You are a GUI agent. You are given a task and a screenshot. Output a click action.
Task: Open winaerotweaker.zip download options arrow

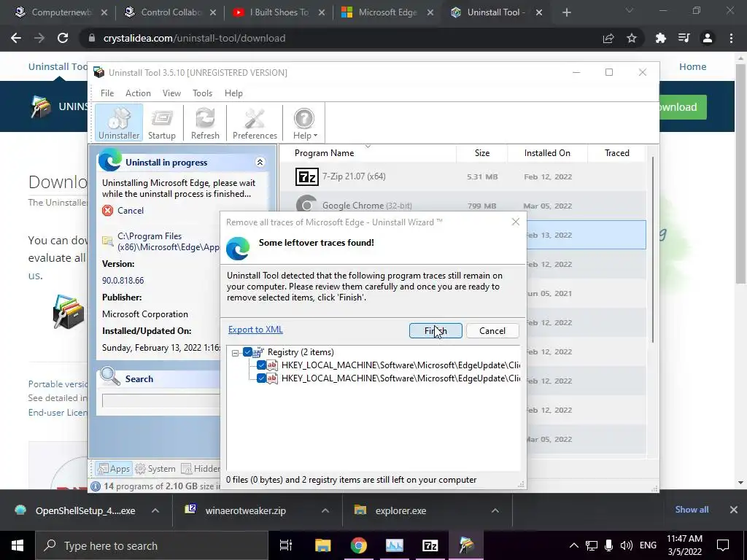pyautogui.click(x=325, y=510)
